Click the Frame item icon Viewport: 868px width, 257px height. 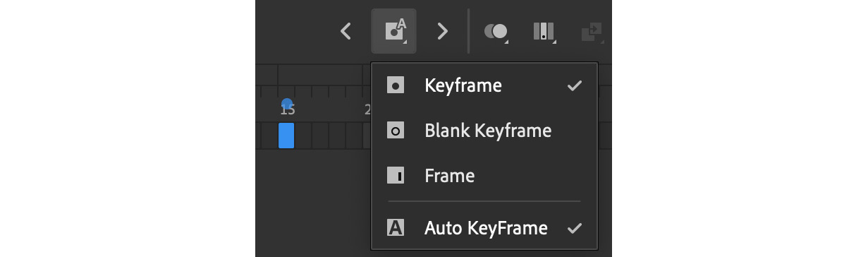pos(396,175)
